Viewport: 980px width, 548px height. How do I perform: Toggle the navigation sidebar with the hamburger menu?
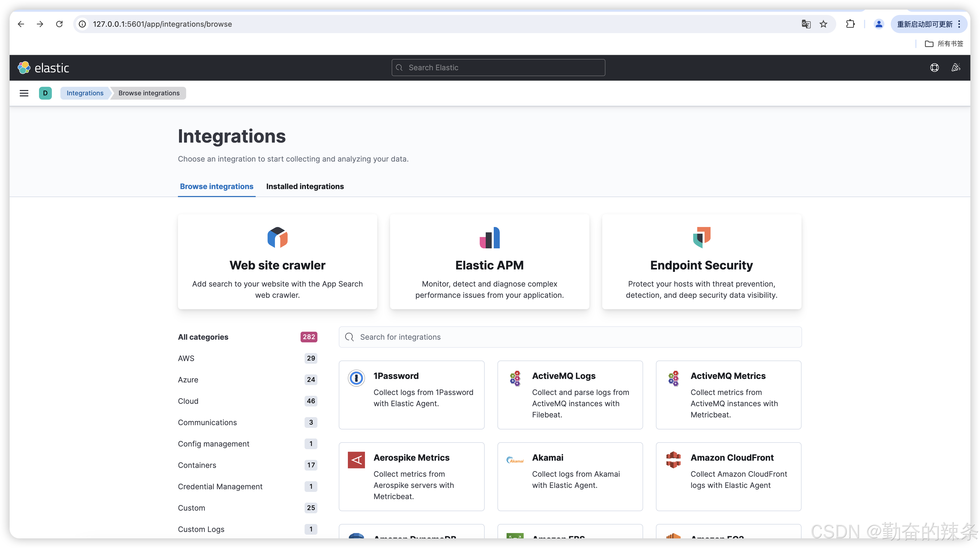tap(24, 93)
